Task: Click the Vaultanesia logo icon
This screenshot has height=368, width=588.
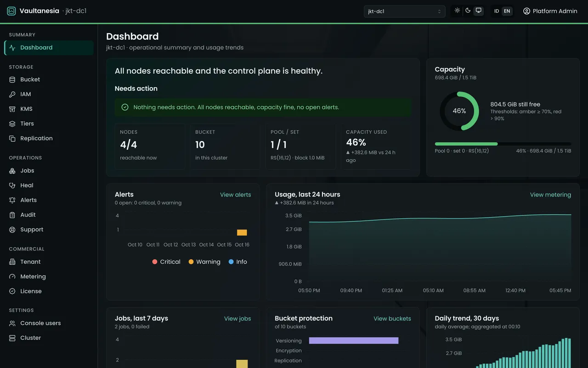Action: pyautogui.click(x=11, y=11)
